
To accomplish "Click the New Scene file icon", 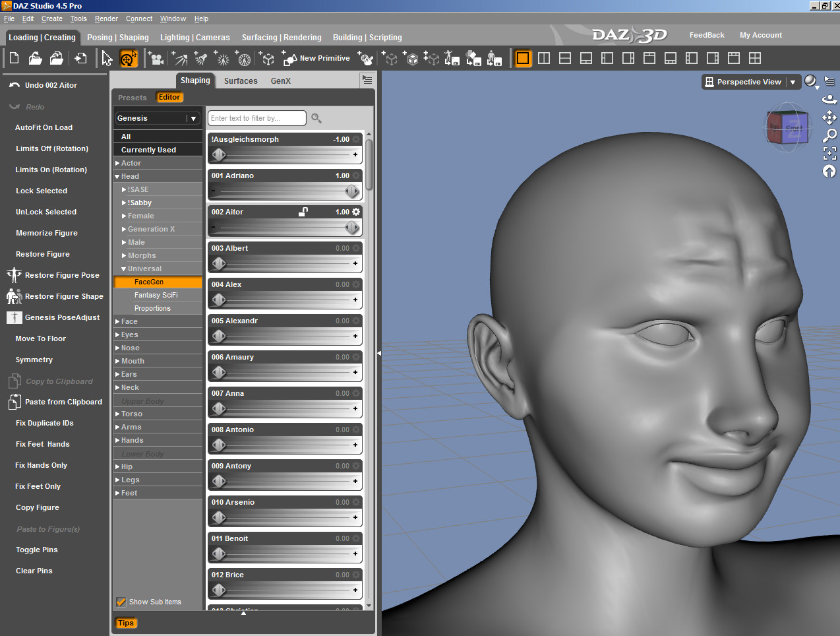I will pyautogui.click(x=14, y=59).
